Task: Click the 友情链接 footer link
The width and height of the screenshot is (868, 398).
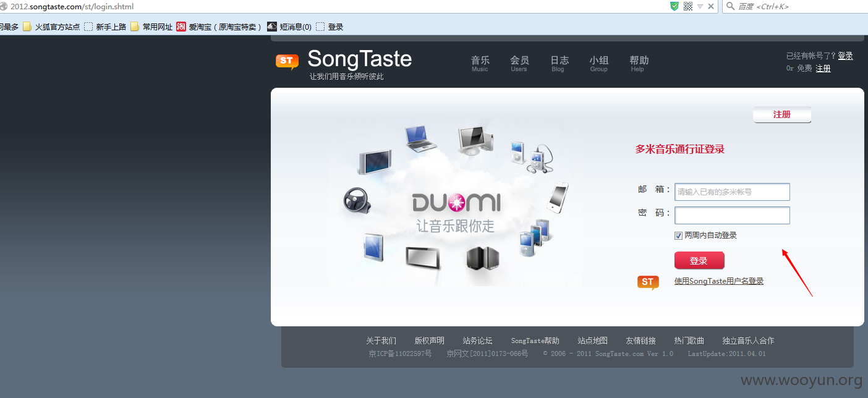Action: click(641, 341)
